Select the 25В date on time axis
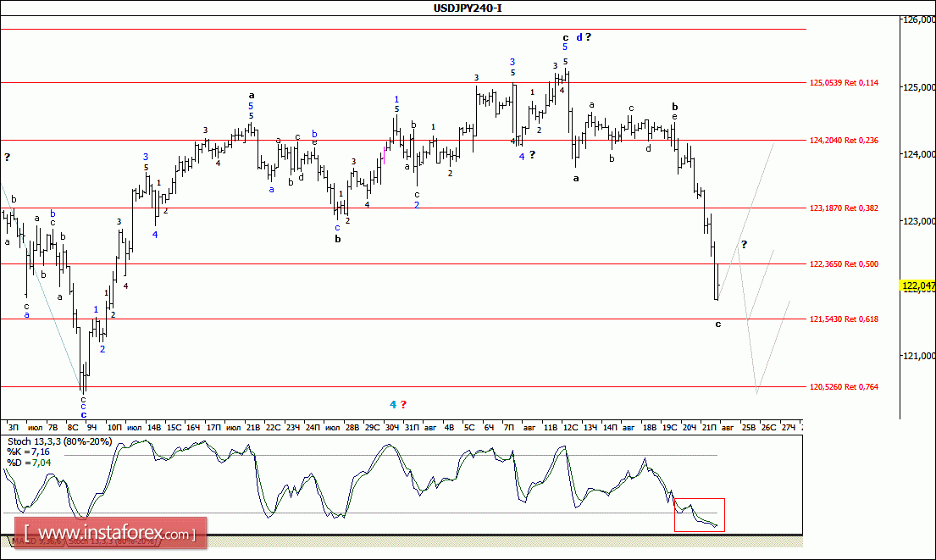 [x=749, y=428]
